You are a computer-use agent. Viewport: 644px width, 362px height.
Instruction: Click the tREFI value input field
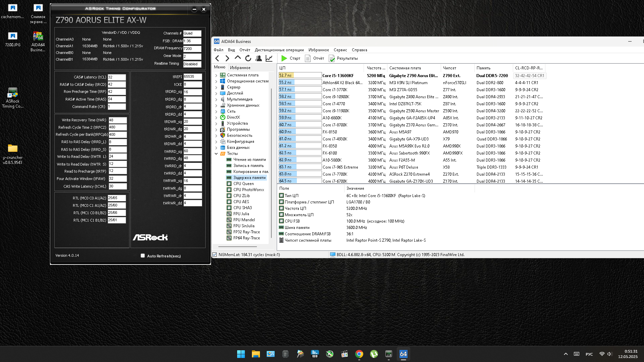[x=192, y=77]
